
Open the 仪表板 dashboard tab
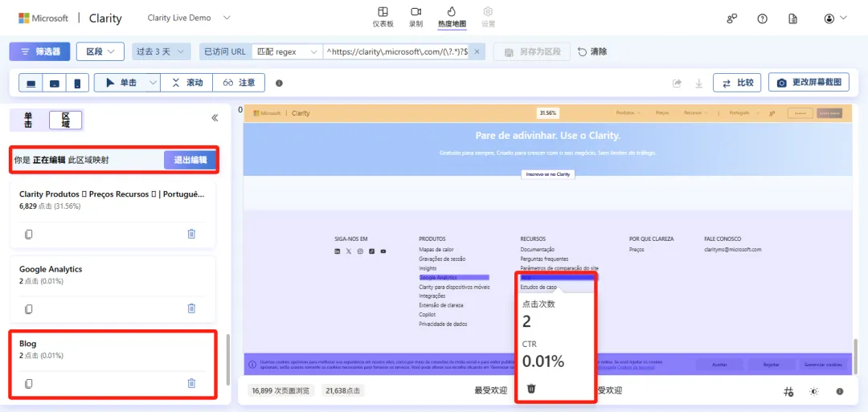point(383,17)
